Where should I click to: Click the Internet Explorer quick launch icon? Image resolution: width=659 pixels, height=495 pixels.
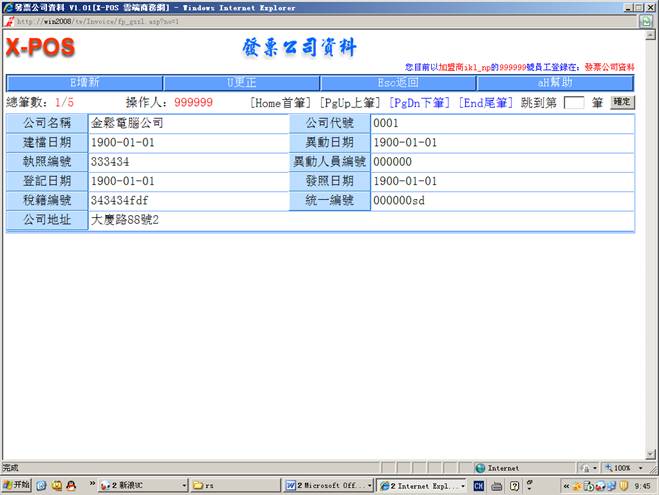pyautogui.click(x=42, y=485)
